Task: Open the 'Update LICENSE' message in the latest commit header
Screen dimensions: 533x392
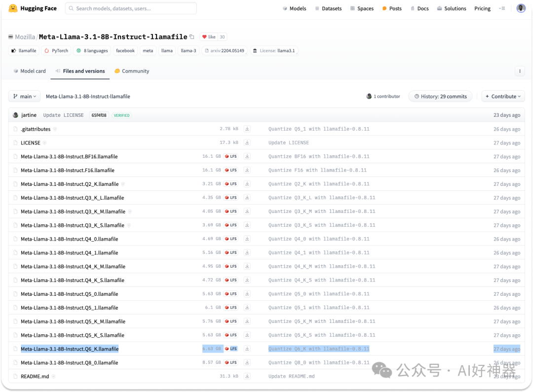Action: tap(63, 115)
